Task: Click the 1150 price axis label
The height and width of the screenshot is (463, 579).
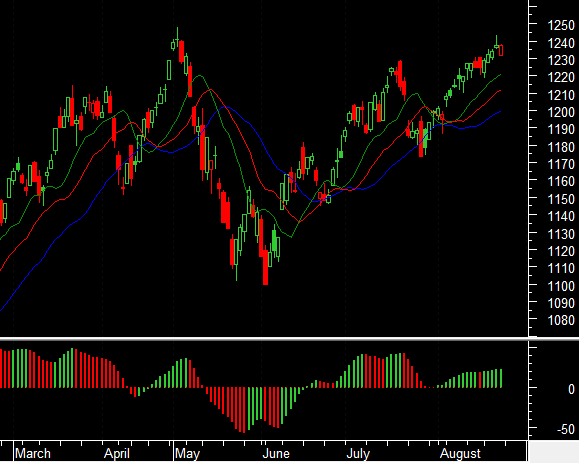Action: coord(561,199)
